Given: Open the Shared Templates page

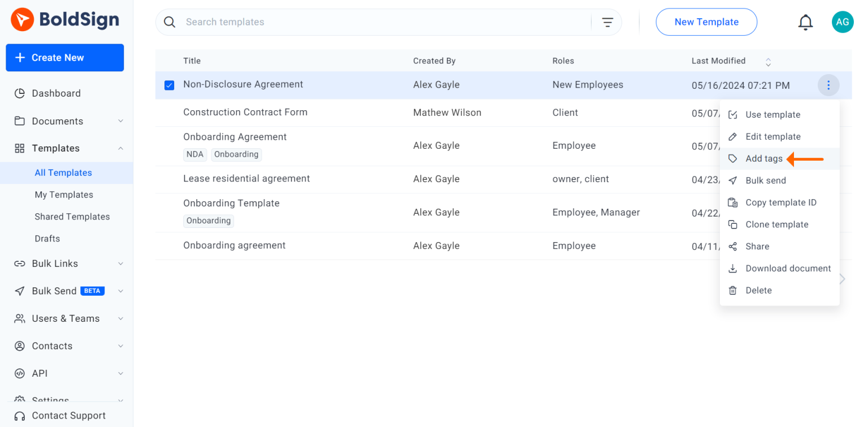Looking at the screenshot, I should [x=72, y=216].
